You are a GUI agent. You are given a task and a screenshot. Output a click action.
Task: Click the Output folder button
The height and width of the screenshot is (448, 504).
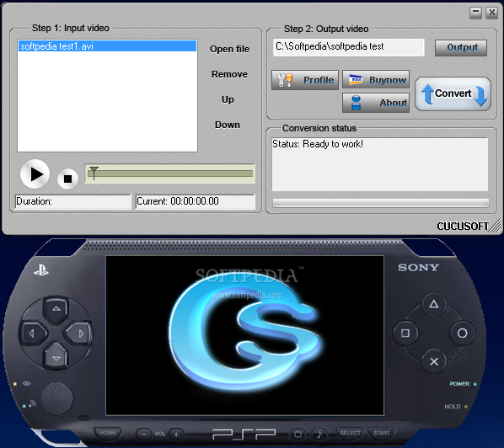461,47
